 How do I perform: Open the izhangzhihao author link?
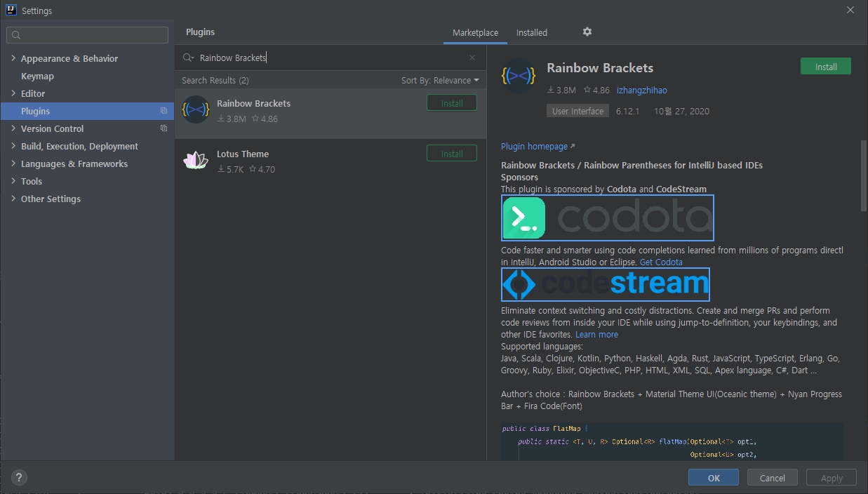tap(642, 90)
